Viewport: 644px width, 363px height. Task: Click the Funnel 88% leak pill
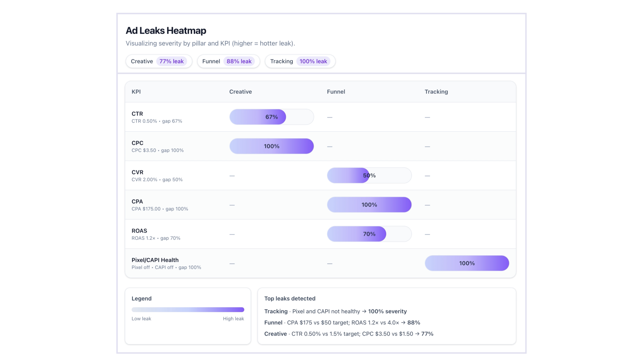(x=228, y=61)
